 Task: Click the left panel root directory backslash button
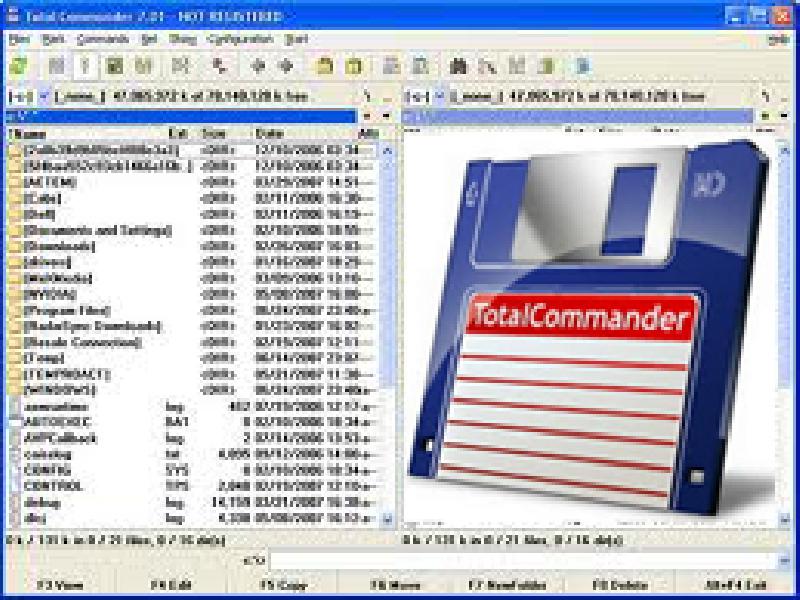[x=367, y=96]
